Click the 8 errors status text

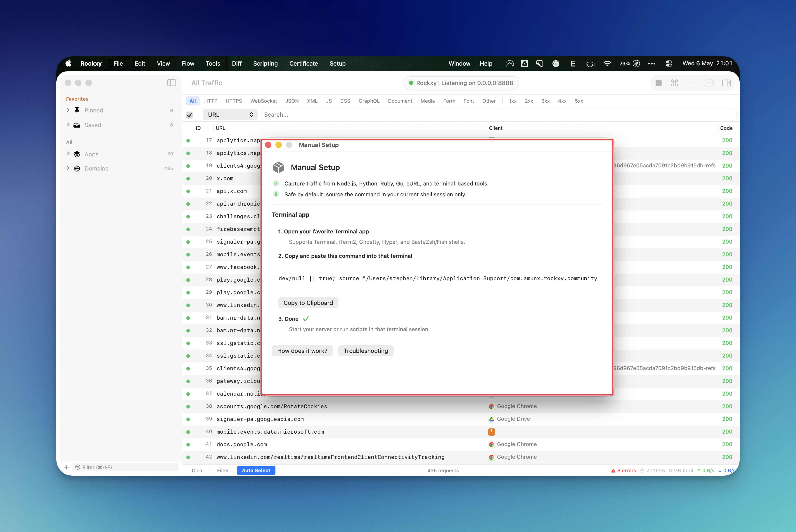coord(626,470)
